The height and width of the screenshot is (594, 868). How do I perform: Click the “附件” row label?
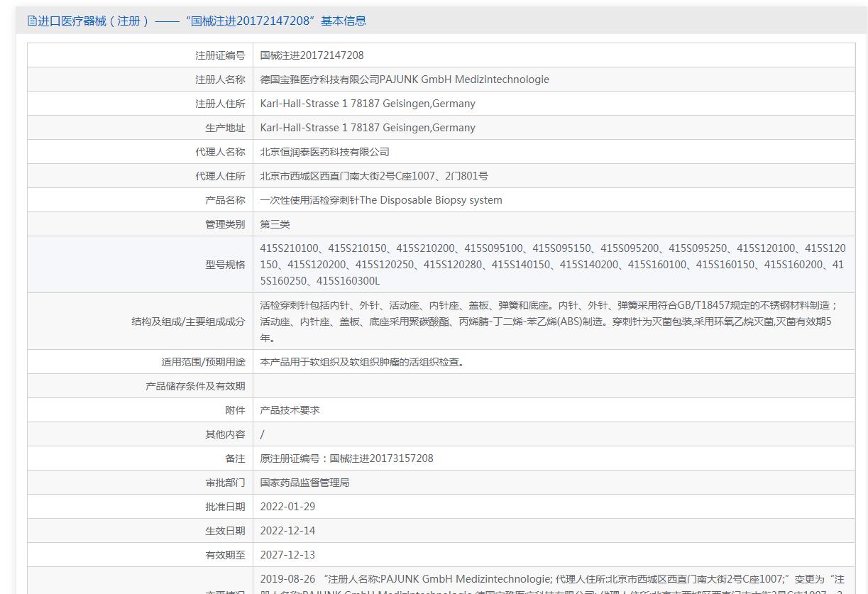(235, 410)
